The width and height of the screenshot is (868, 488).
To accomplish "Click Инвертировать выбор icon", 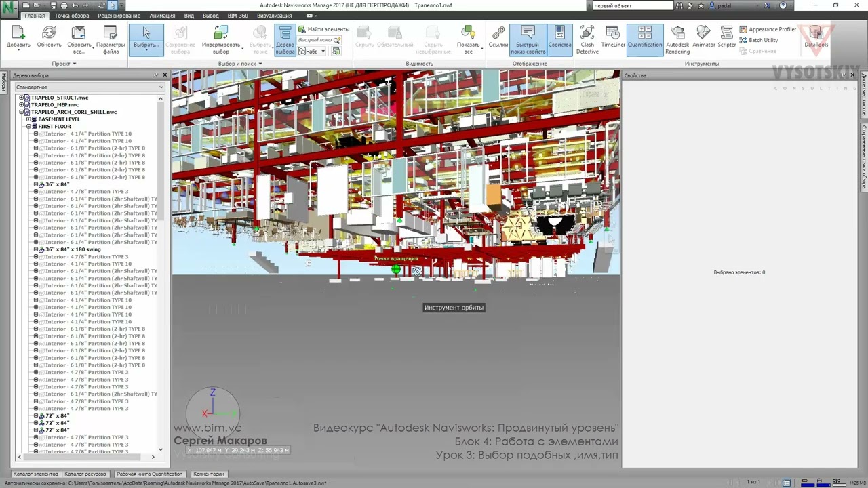I will coord(221,33).
